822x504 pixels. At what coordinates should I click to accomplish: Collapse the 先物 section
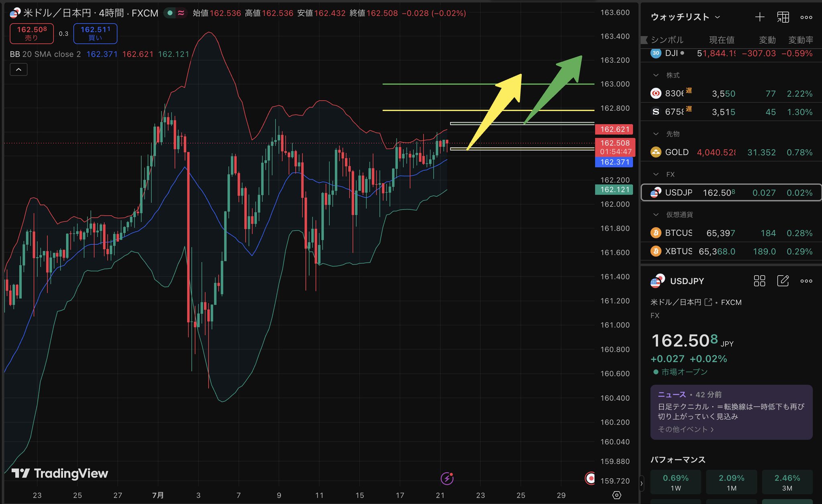click(x=656, y=134)
